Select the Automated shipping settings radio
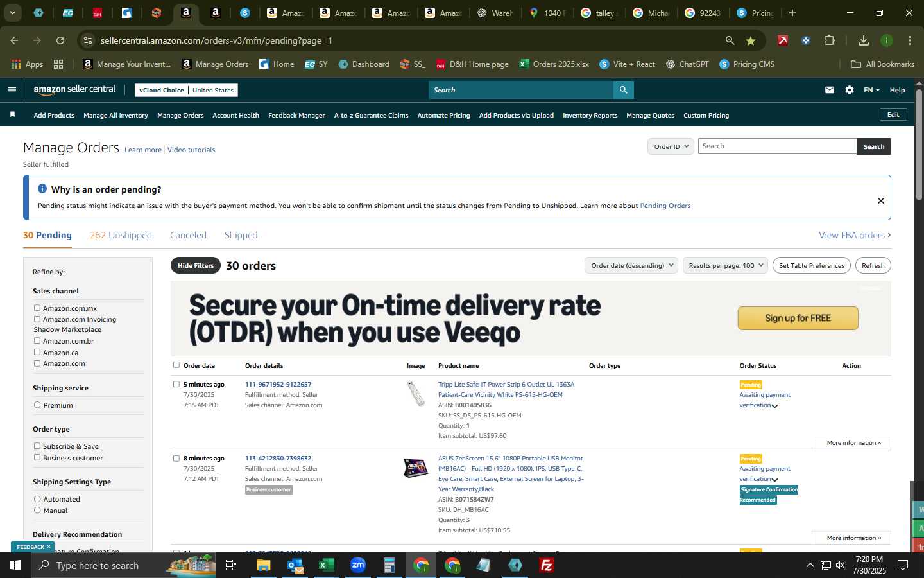 [37, 498]
